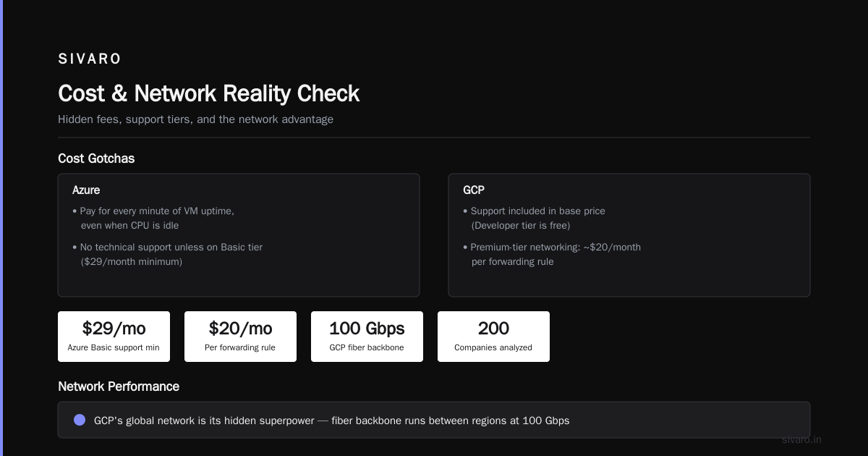Click the 'Companies analyzed' label

coord(493,347)
